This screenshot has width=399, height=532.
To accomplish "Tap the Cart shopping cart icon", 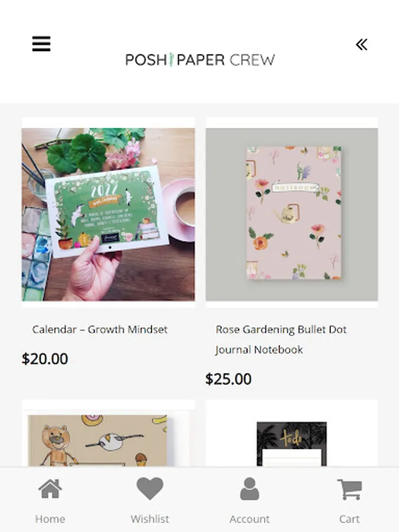I will (x=349, y=489).
